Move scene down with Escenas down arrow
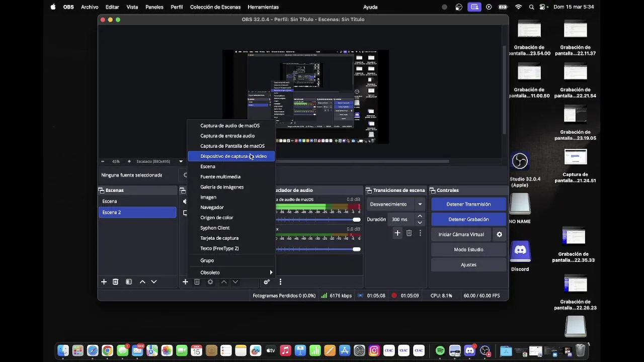644x362 pixels. coord(154,282)
